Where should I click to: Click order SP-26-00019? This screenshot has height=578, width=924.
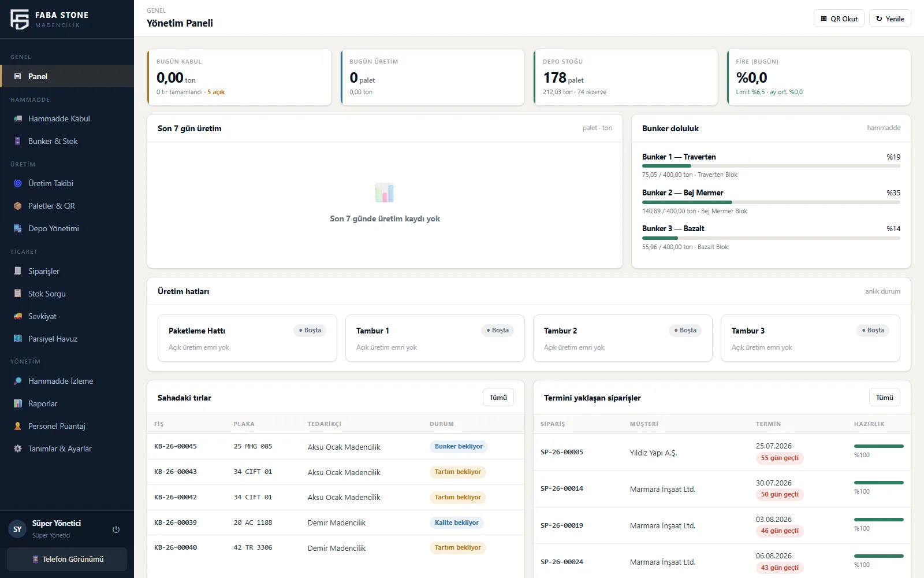coord(562,525)
